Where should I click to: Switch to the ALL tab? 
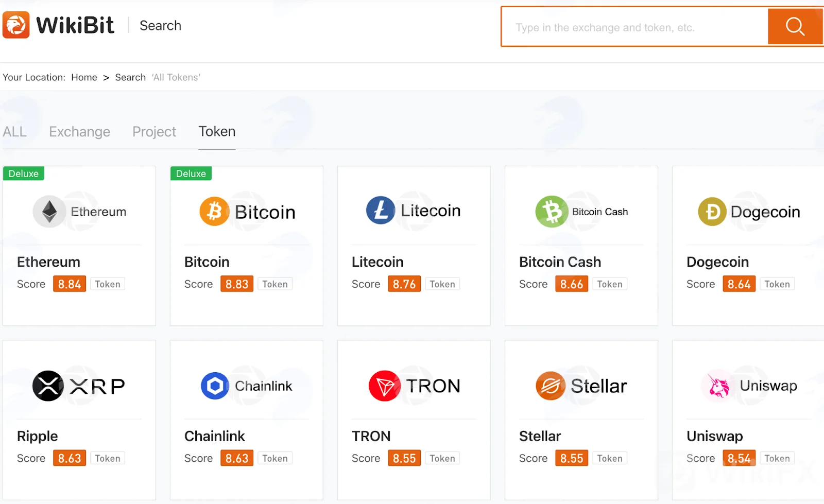(x=14, y=132)
